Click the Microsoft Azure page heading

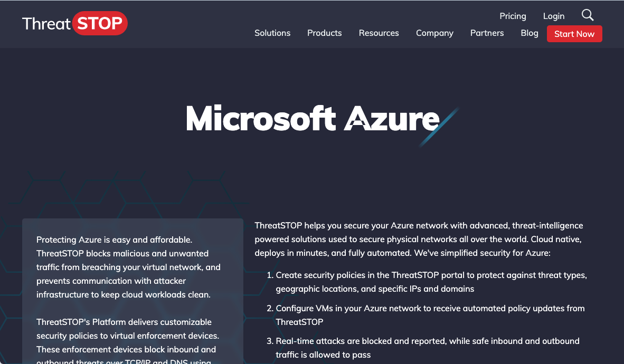(x=312, y=119)
